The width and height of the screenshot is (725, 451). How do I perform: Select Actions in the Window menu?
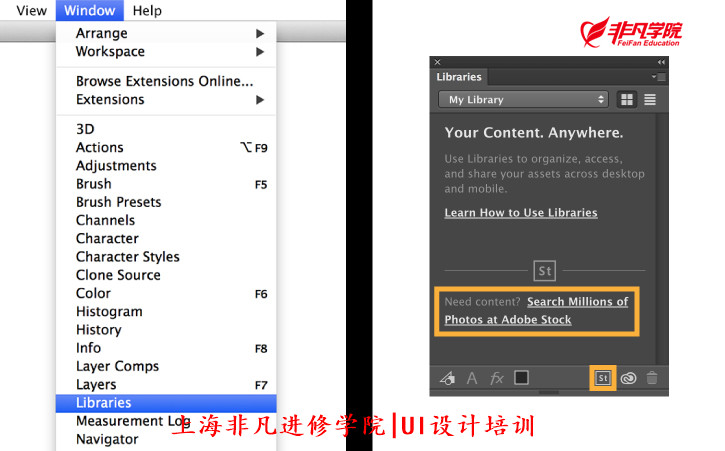[166, 148]
